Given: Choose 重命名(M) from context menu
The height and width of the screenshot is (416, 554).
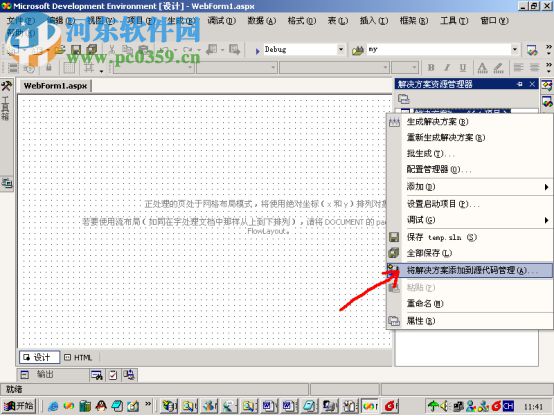Looking at the screenshot, I should click(x=470, y=303).
